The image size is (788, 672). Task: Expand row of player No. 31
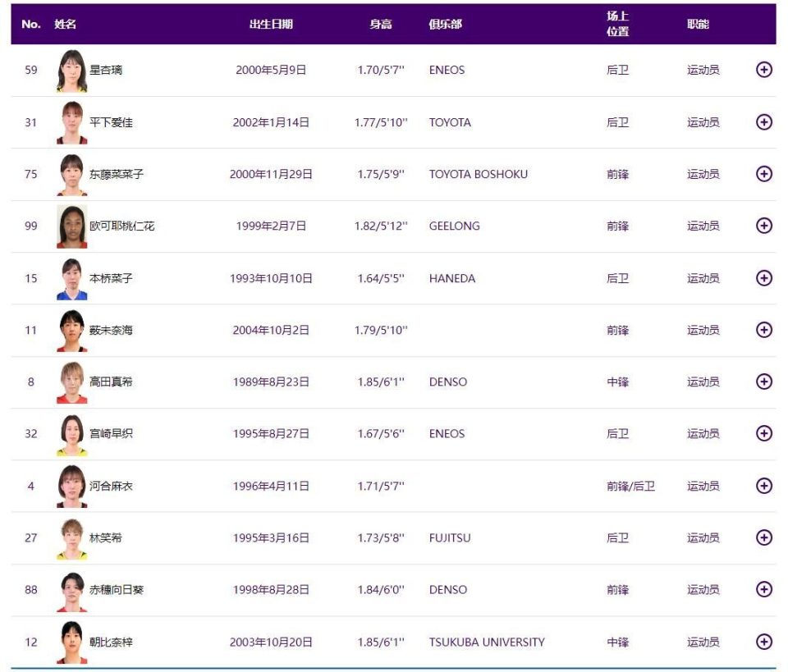coord(763,121)
